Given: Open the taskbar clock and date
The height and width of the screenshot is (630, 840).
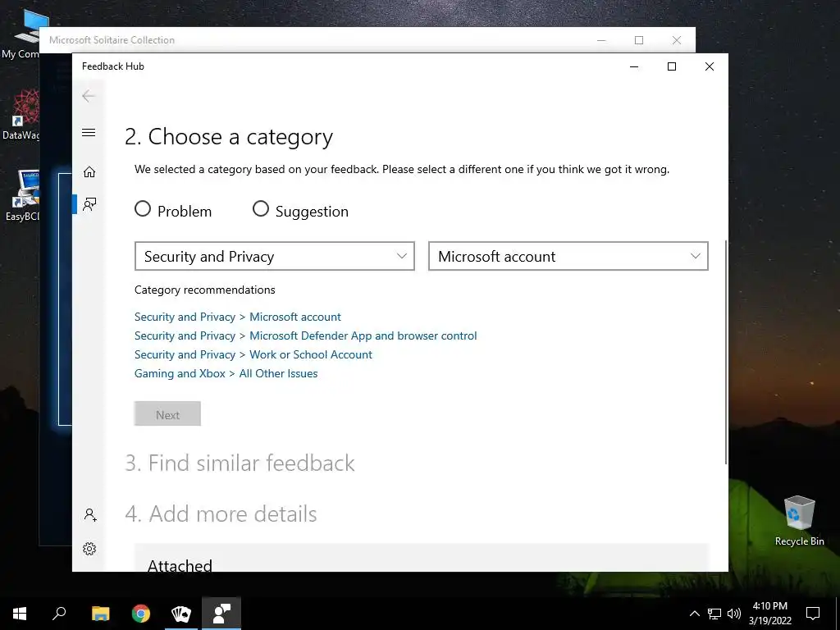Looking at the screenshot, I should click(769, 614).
